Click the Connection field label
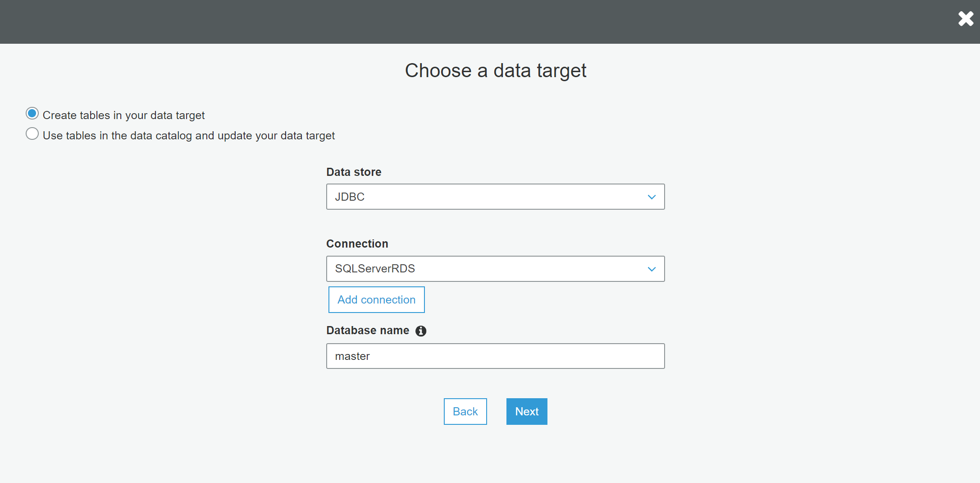Image resolution: width=980 pixels, height=483 pixels. click(x=357, y=244)
